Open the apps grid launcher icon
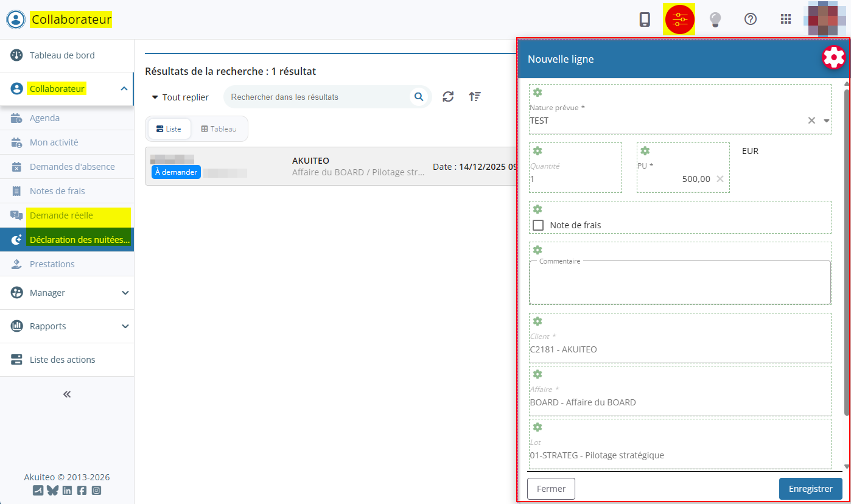 tap(786, 19)
